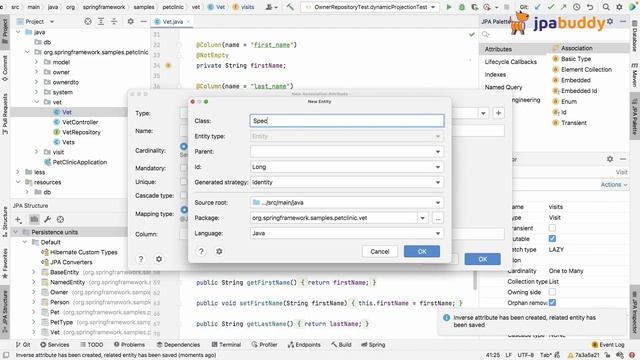The image size is (640, 360).
Task: Click the Vet entity class in project tree
Action: (x=67, y=112)
